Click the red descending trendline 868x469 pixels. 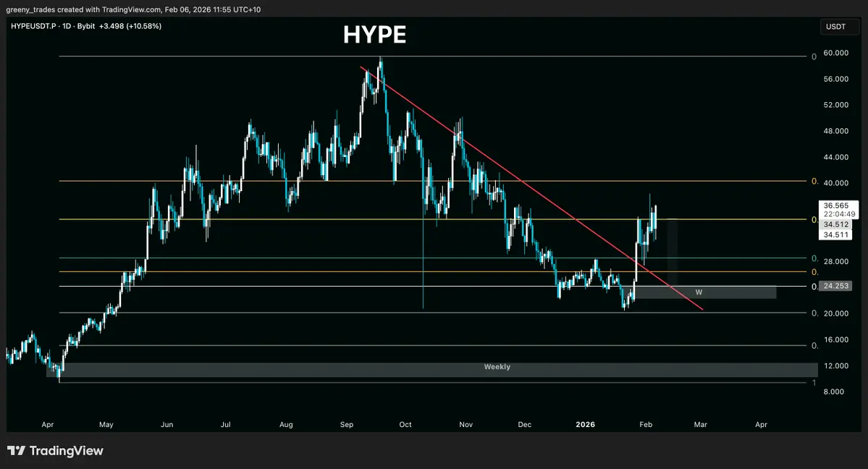coord(531,188)
